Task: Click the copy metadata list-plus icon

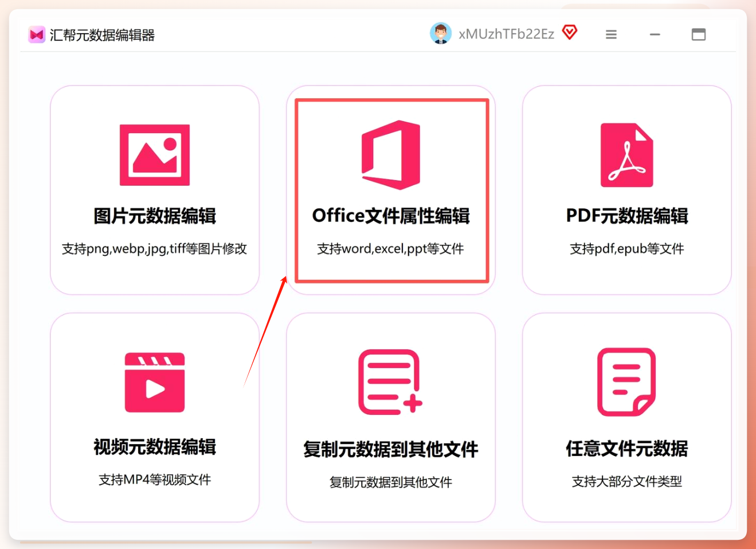Action: coord(390,382)
